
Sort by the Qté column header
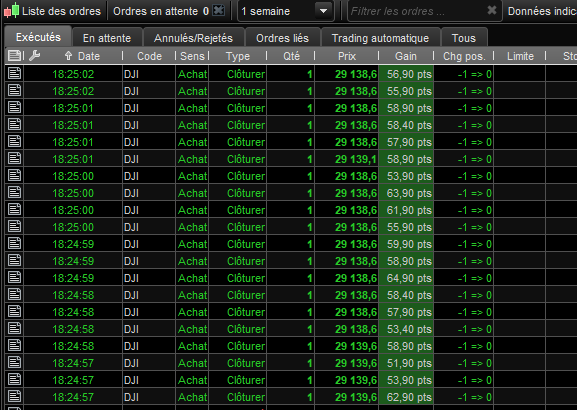point(291,56)
